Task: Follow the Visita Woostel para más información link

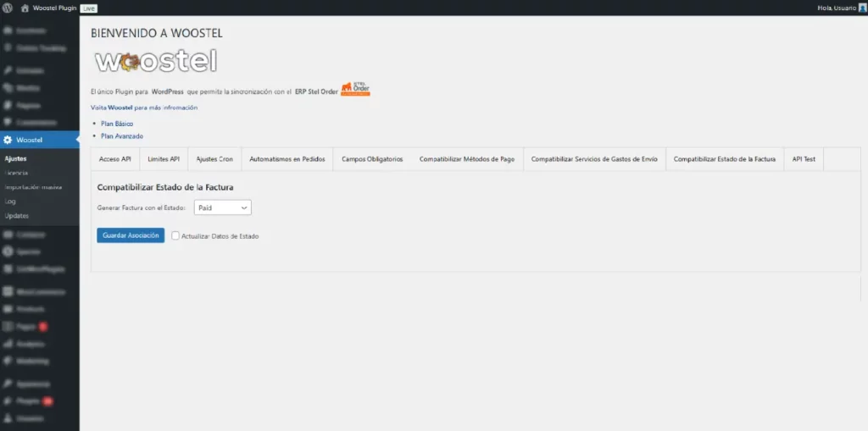Action: coord(144,108)
